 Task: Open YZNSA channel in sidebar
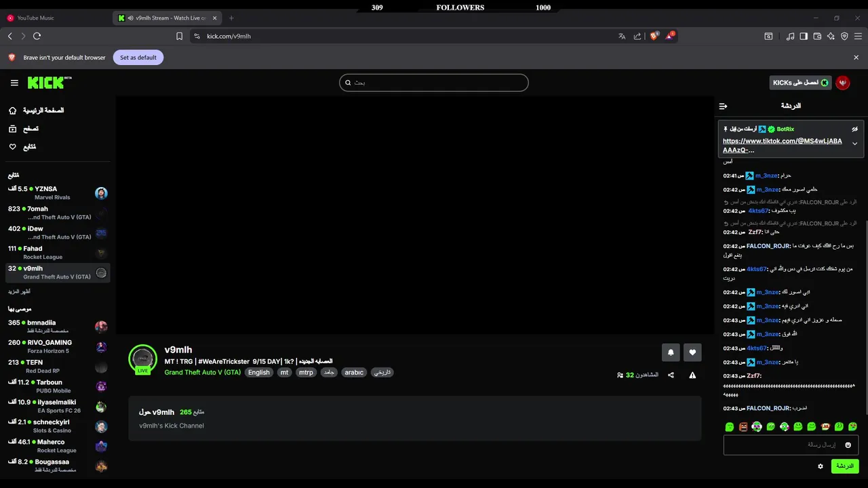click(58, 193)
